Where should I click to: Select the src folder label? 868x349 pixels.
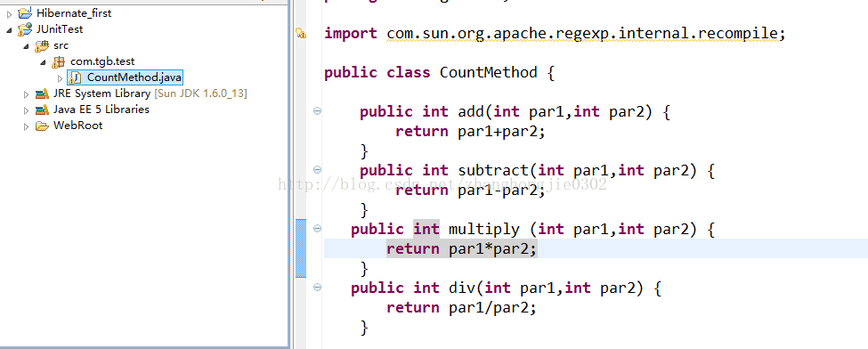[x=61, y=45]
